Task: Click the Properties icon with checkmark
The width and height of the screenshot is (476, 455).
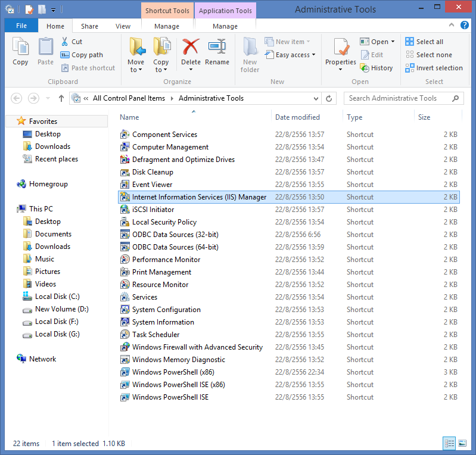Action: pyautogui.click(x=340, y=46)
